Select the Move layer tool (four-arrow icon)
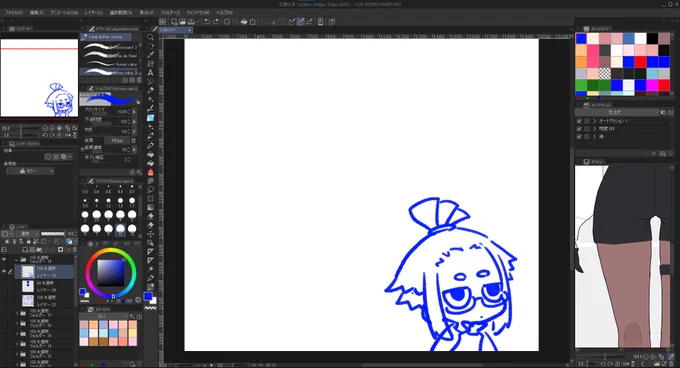 (150, 234)
